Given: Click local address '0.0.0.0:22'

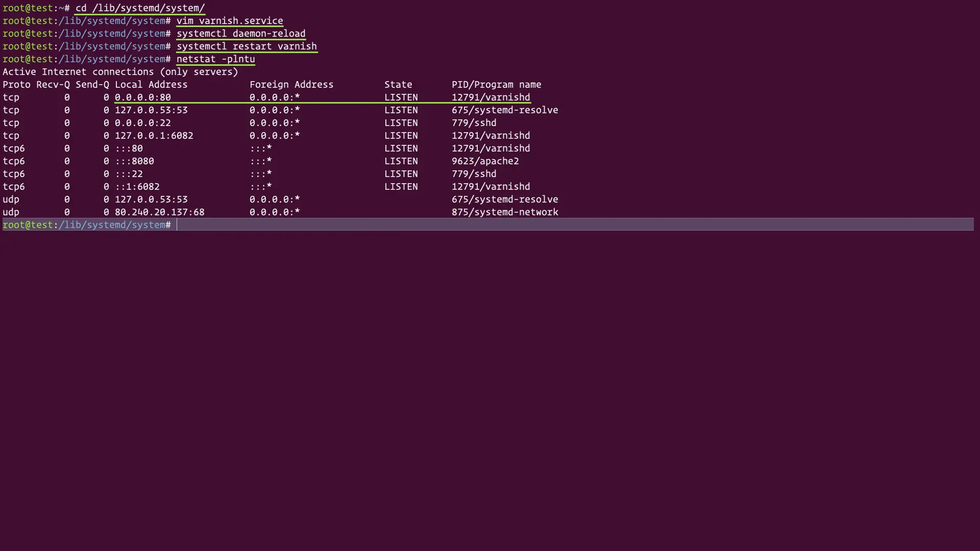Looking at the screenshot, I should coord(143,123).
